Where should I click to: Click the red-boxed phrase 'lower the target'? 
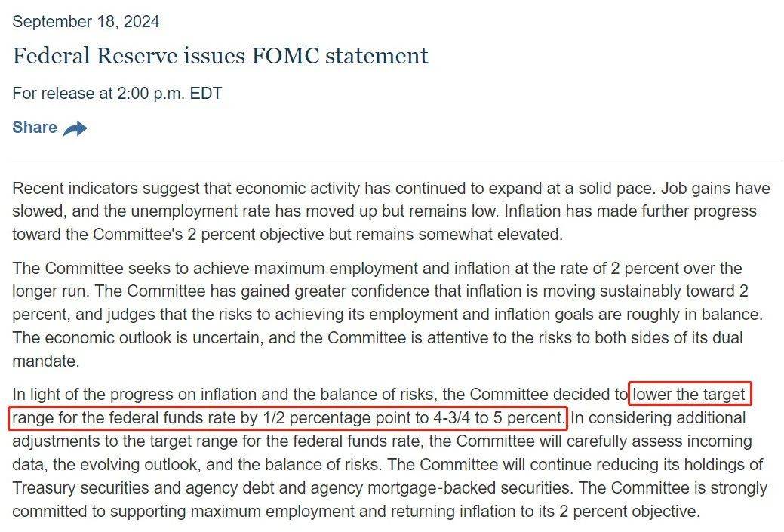tap(689, 394)
